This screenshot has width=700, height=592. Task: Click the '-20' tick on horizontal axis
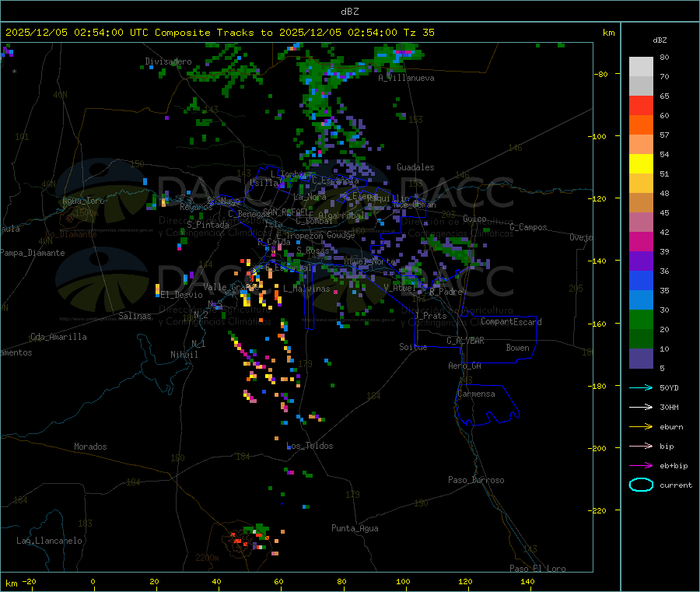pos(29,581)
